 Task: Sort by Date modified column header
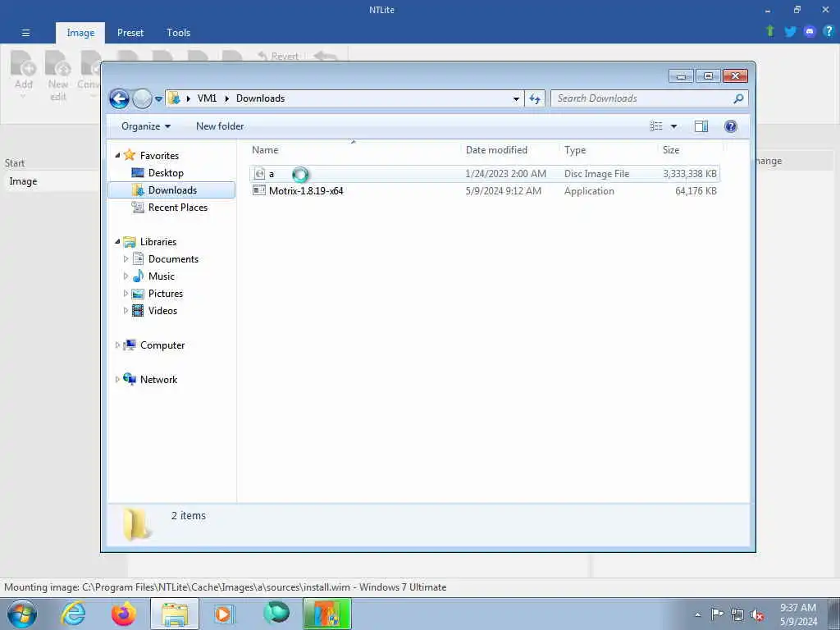[509, 150]
